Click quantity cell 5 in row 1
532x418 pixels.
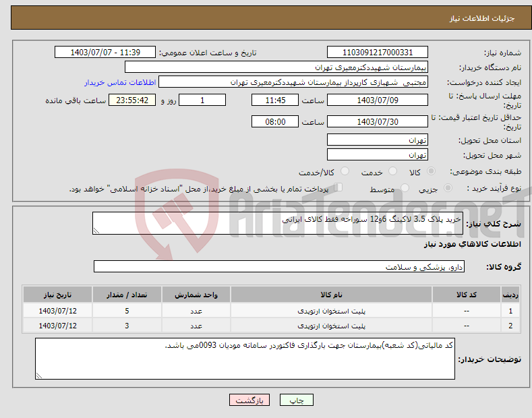click(x=127, y=311)
